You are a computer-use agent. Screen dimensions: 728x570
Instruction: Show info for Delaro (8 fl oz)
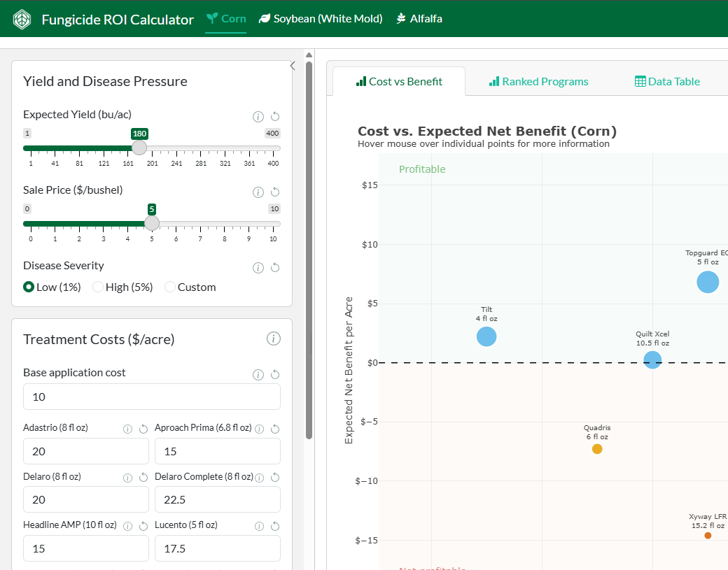[x=127, y=478]
